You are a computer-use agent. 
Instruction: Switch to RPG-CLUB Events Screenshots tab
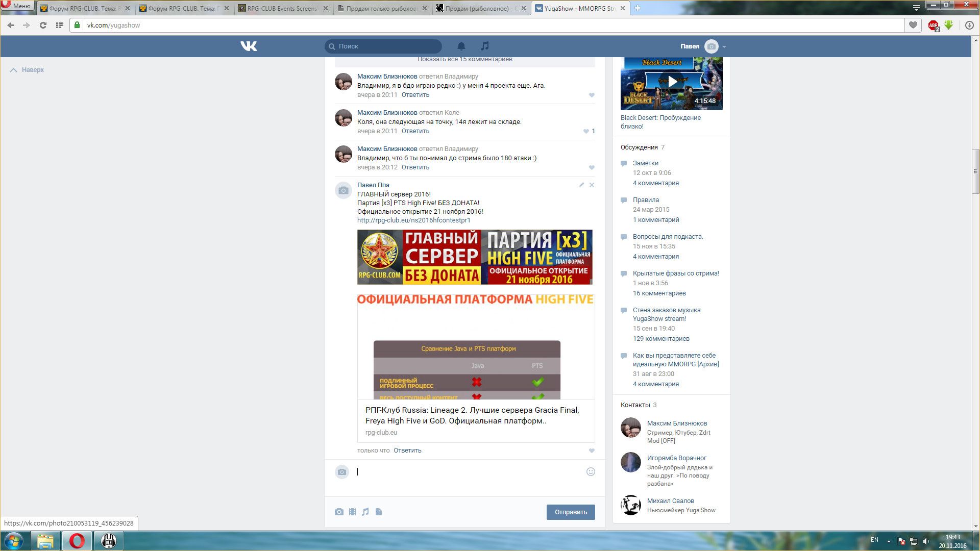(284, 8)
